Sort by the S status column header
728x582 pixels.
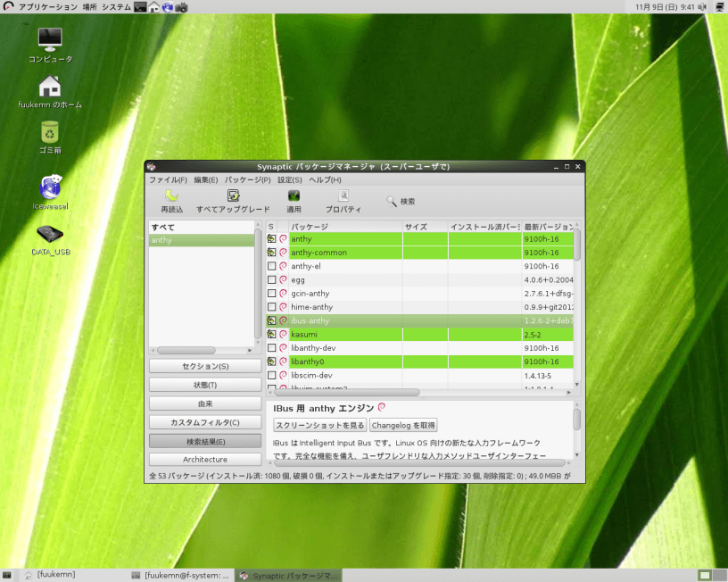[271, 227]
